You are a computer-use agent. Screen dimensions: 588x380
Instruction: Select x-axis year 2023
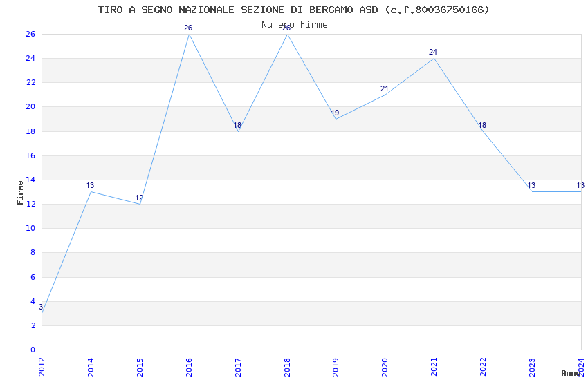(532, 367)
